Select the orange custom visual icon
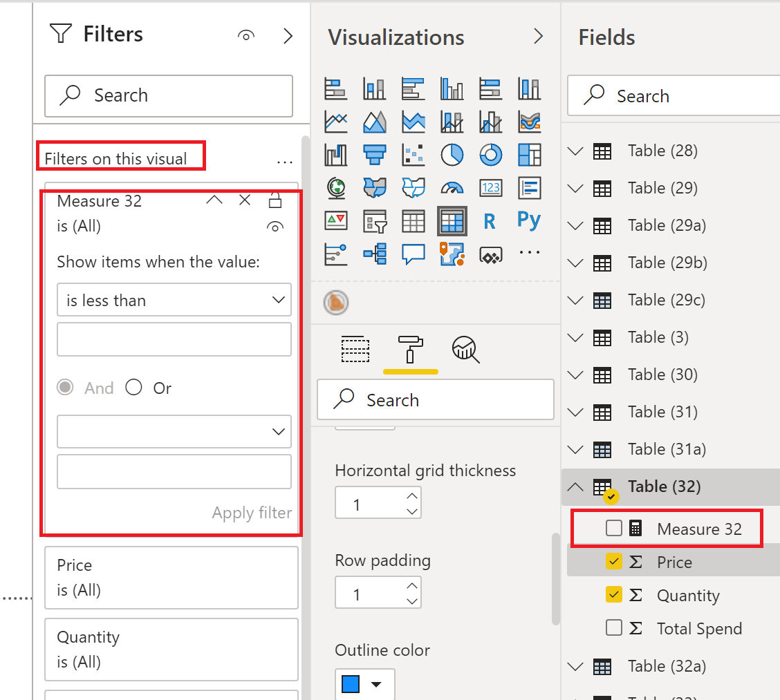 click(336, 302)
